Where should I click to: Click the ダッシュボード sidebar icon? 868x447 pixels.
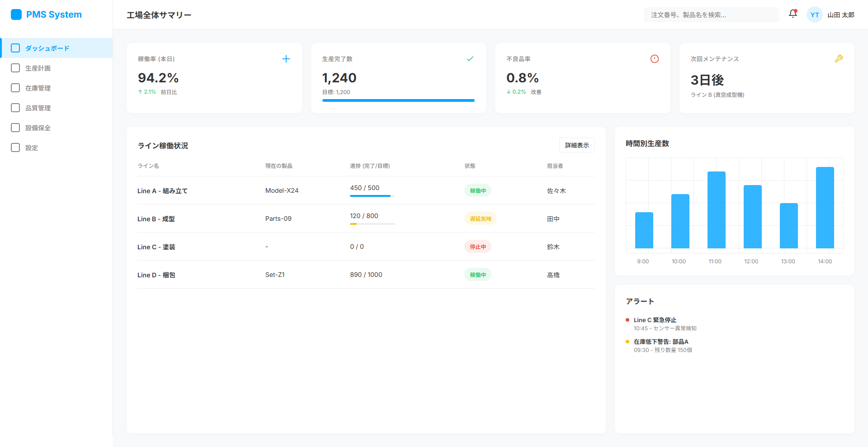click(15, 48)
